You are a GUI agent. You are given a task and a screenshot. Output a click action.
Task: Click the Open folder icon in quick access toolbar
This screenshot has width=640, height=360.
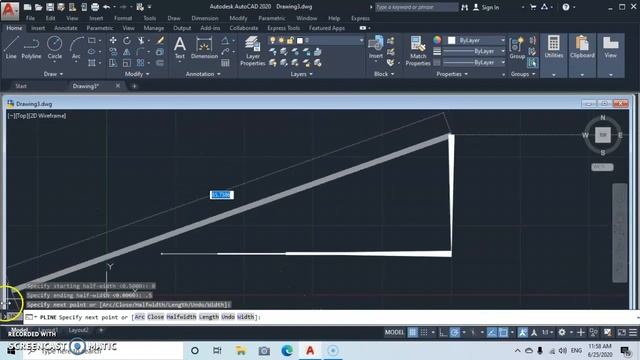38,7
